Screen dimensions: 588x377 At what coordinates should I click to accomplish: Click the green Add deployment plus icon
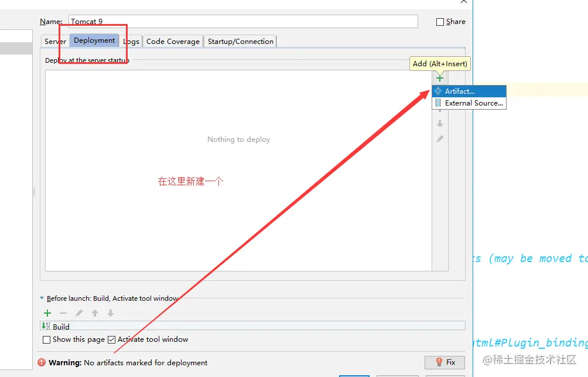point(439,78)
